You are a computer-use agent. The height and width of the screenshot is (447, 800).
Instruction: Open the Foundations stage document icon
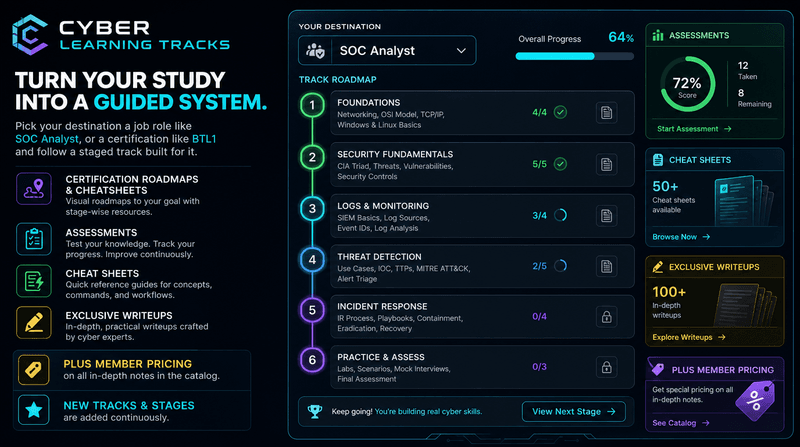pyautogui.click(x=607, y=113)
